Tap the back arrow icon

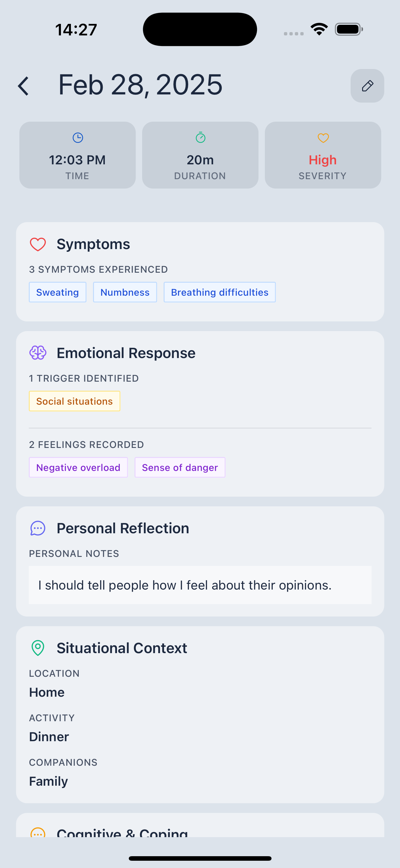23,86
